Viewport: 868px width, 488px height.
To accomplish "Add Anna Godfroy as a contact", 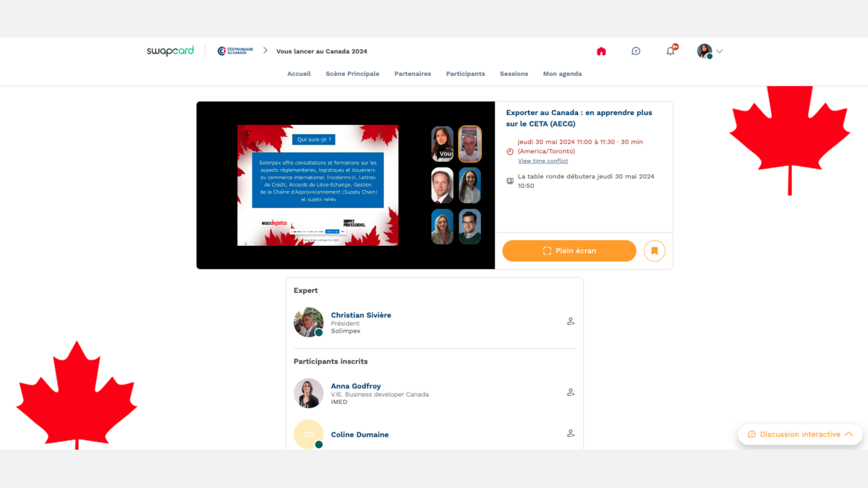I will click(x=571, y=393).
